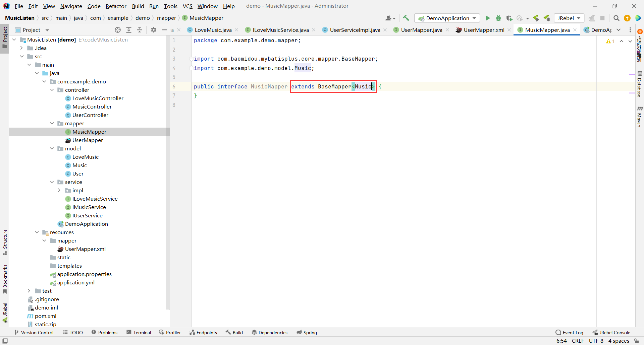Toggle the JRebel side tool window
644x345 pixels.
pyautogui.click(x=5, y=313)
